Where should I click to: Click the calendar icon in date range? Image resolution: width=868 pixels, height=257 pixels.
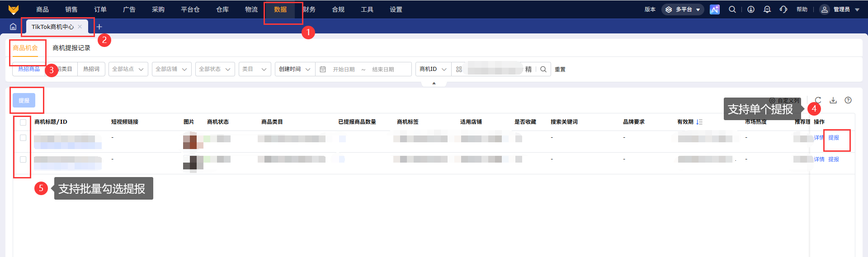323,69
